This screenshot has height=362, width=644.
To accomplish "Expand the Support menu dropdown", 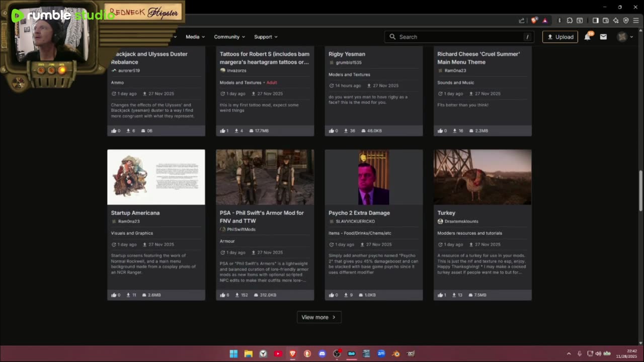I will [x=266, y=37].
